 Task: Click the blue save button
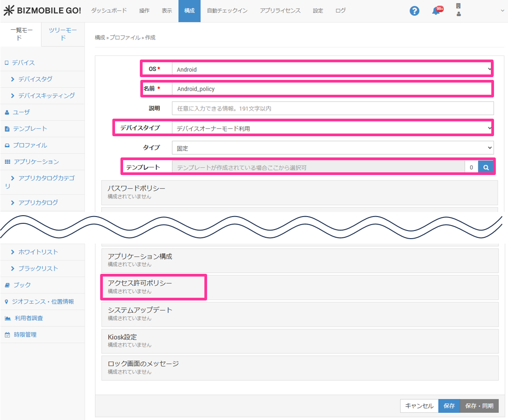[449, 406]
